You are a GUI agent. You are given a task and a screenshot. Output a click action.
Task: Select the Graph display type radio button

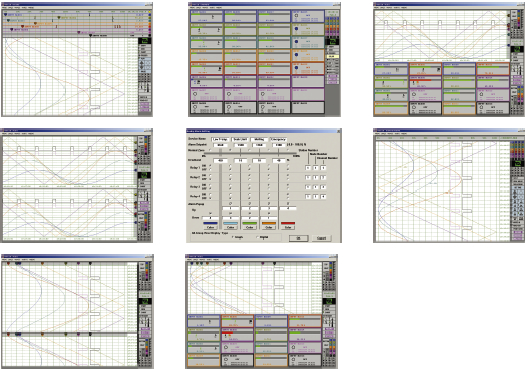(233, 237)
